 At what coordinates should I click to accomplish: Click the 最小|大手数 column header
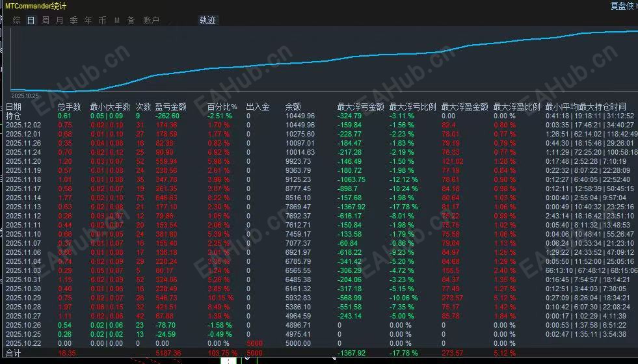tap(110, 107)
